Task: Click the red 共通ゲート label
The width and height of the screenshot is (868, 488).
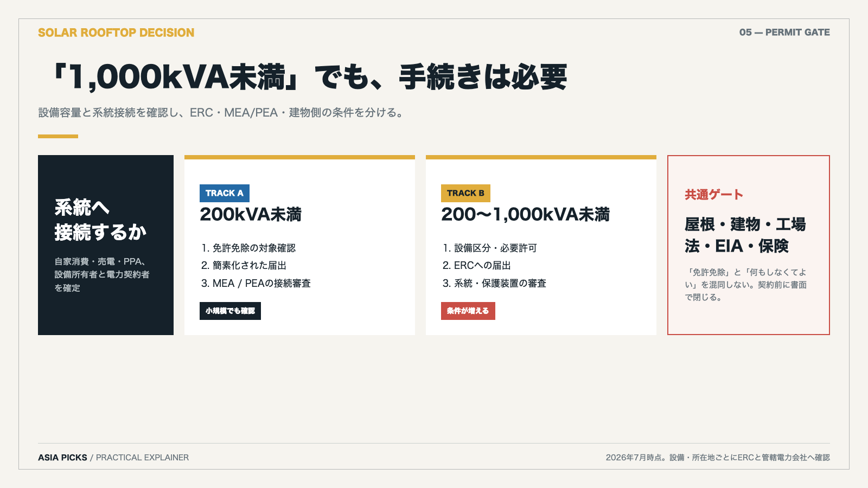Action: point(714,195)
